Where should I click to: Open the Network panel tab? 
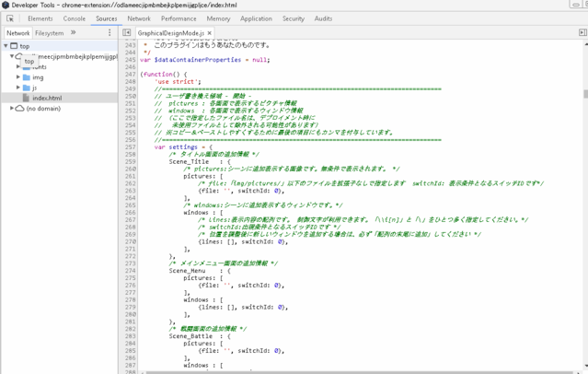click(139, 18)
